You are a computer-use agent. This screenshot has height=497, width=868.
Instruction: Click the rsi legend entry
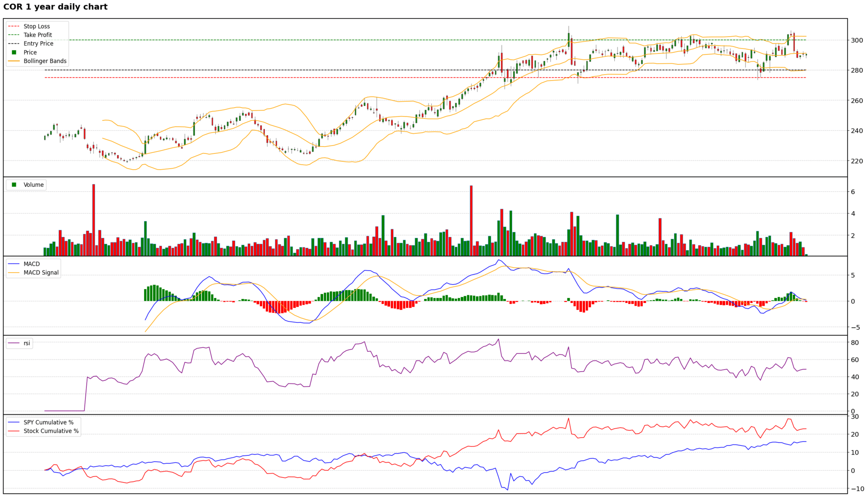27,343
